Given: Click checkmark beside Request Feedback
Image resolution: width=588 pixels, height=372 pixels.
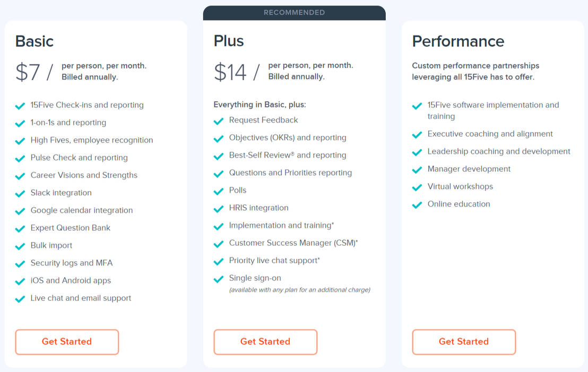Looking at the screenshot, I should coord(219,121).
